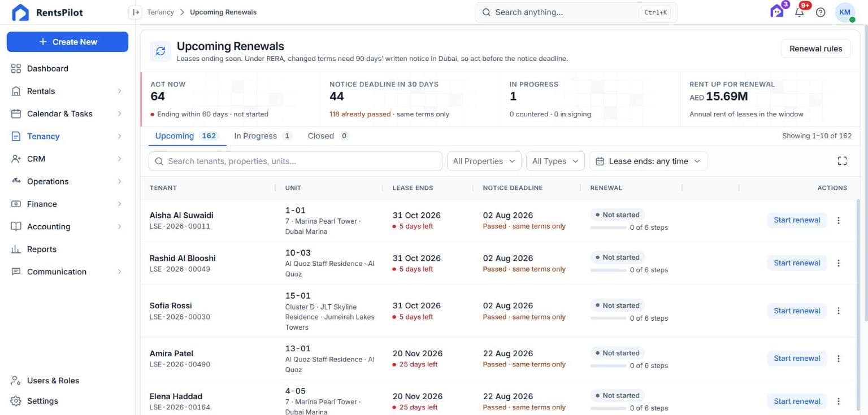Toggle fullscreen table view icon
868x415 pixels.
pyautogui.click(x=842, y=161)
